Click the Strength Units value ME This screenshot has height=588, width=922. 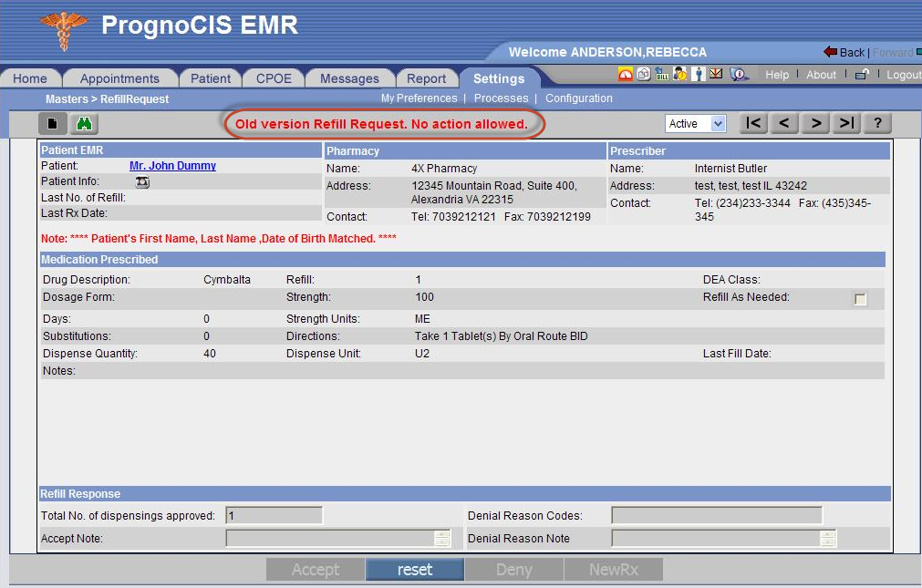[423, 319]
